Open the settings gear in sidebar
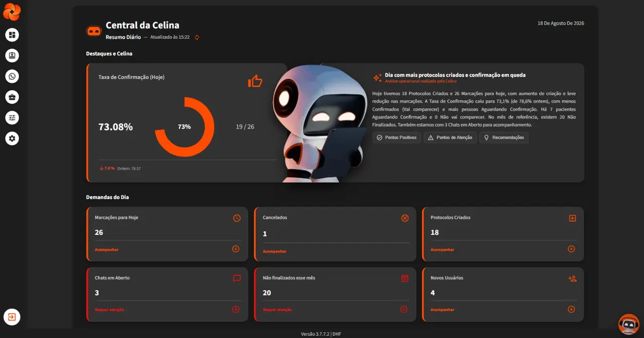 click(12, 138)
